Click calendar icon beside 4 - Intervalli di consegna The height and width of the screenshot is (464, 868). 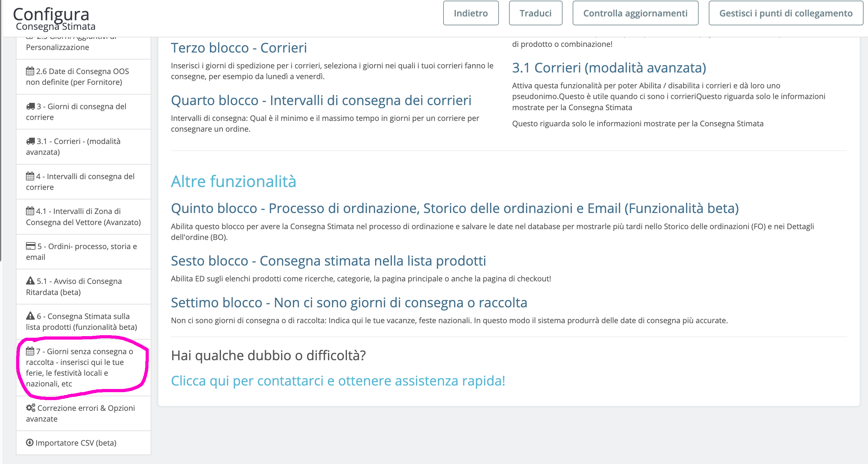[30, 176]
